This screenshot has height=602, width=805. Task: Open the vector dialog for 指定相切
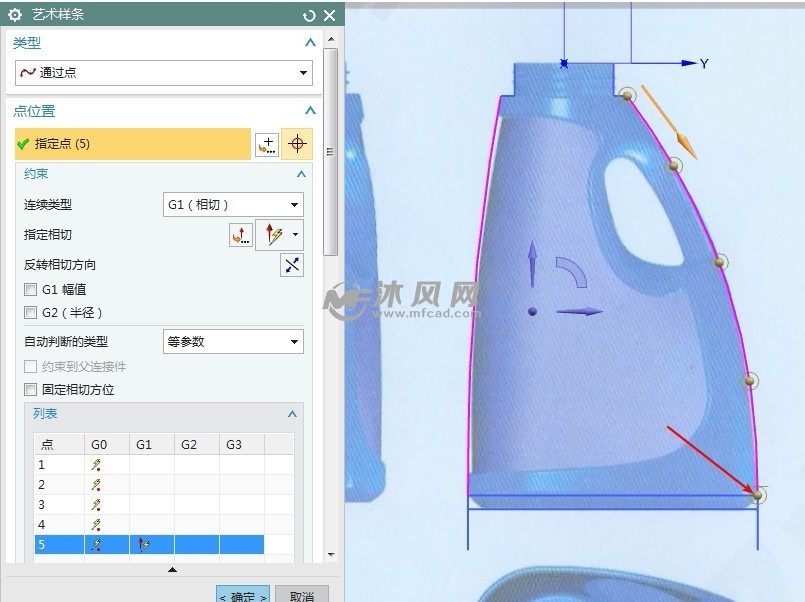(x=241, y=235)
